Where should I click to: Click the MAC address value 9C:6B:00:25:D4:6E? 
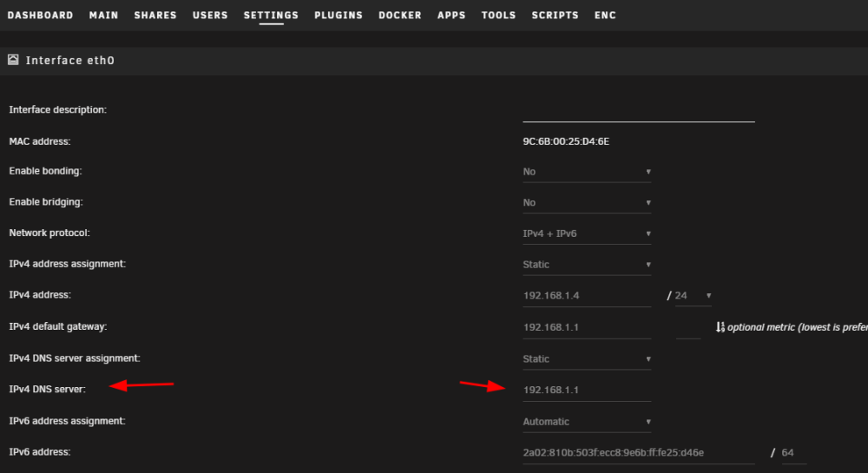[566, 141]
